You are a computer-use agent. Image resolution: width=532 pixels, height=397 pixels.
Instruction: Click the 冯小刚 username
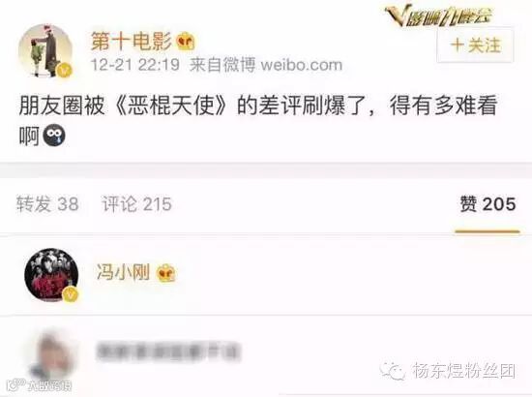point(123,272)
